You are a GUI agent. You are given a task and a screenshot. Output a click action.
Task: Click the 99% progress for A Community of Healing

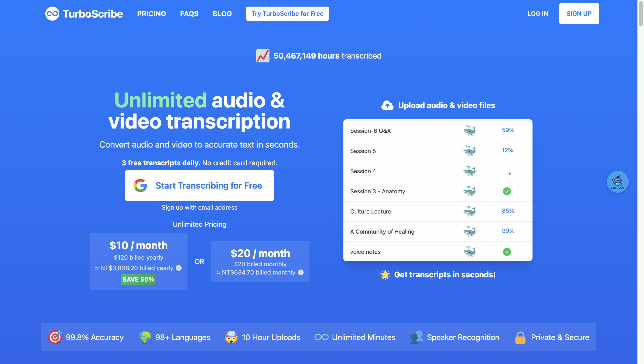(508, 231)
